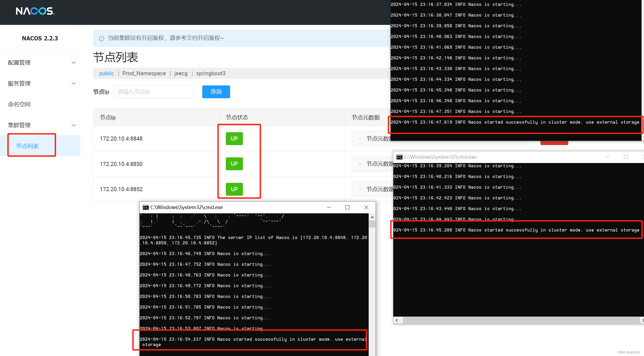The width and height of the screenshot is (644, 356).
Task: Open the 文档 link in banner
Action: coord(192,38)
